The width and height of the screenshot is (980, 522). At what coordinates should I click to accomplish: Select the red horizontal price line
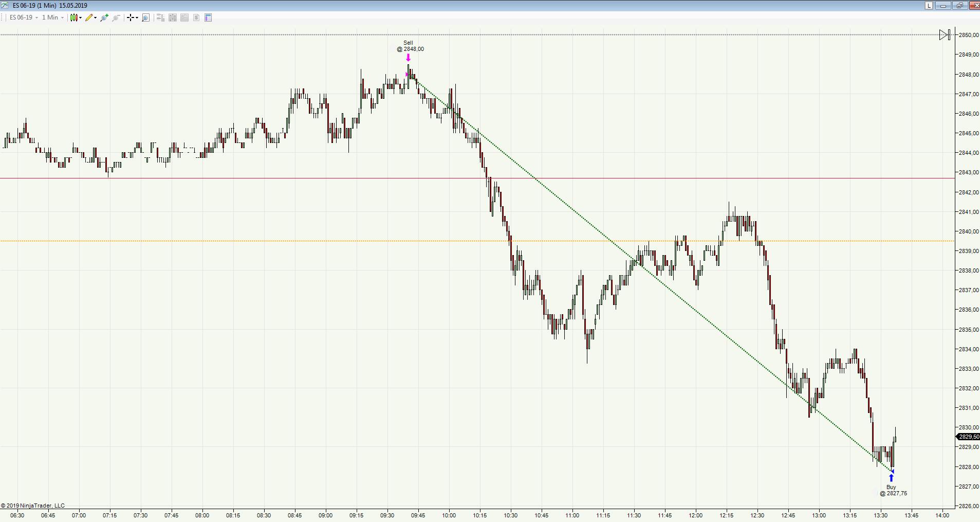[477, 178]
